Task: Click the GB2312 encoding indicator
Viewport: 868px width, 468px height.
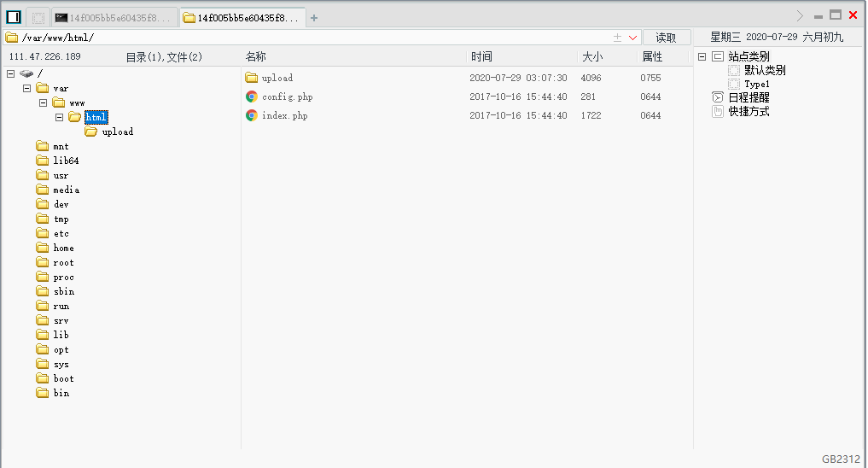Action: pyautogui.click(x=841, y=459)
